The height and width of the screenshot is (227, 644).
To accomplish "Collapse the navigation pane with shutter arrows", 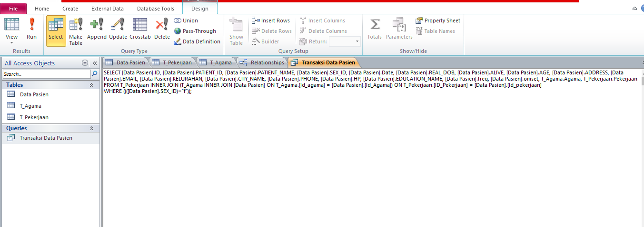I will 94,63.
